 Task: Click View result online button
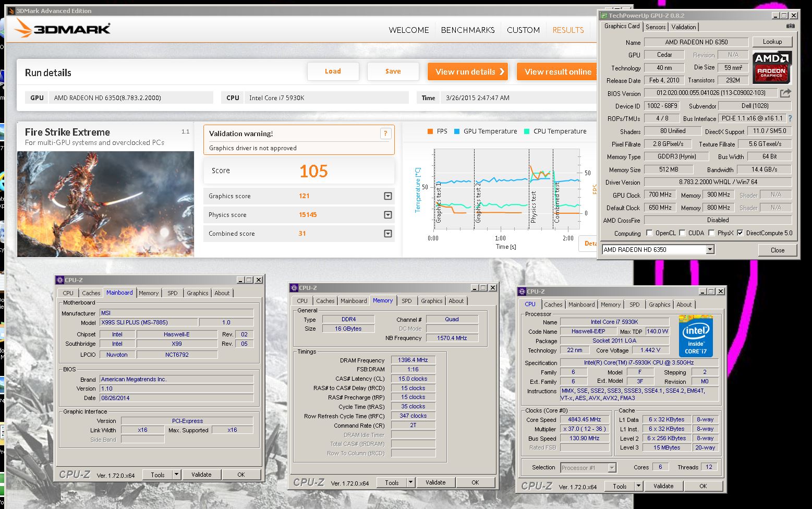(x=557, y=71)
